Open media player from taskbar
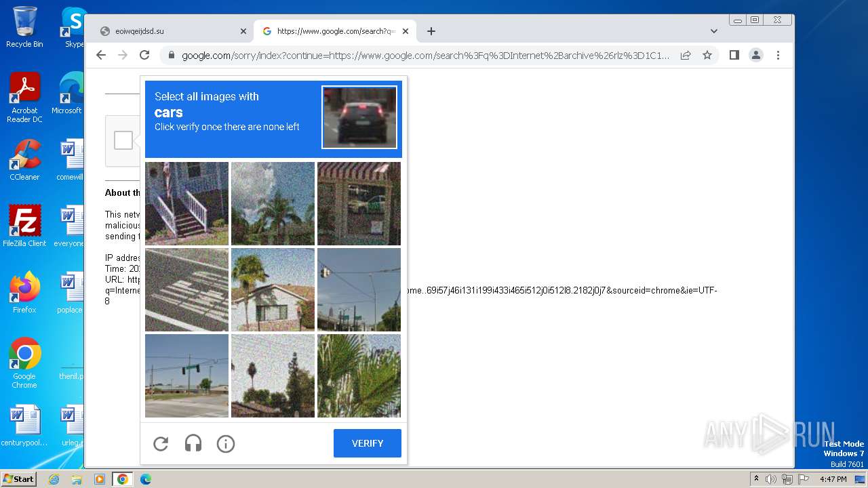Image resolution: width=868 pixels, height=488 pixels. [99, 479]
